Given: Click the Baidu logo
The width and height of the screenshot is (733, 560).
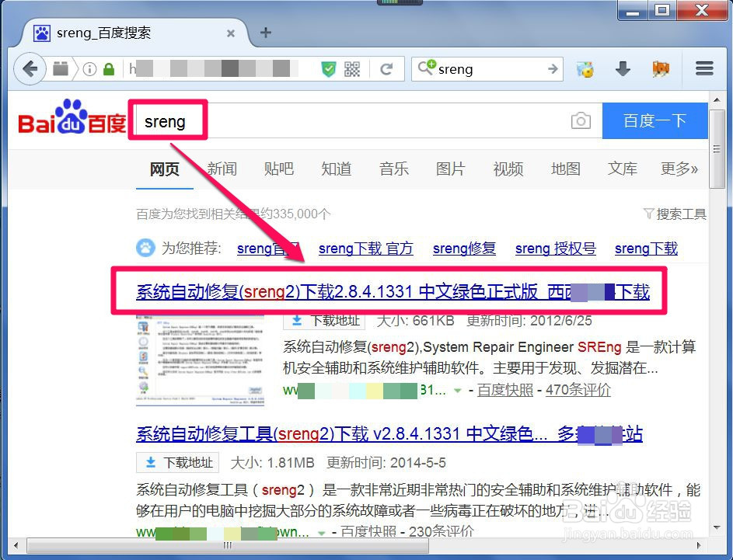Looking at the screenshot, I should [x=72, y=117].
